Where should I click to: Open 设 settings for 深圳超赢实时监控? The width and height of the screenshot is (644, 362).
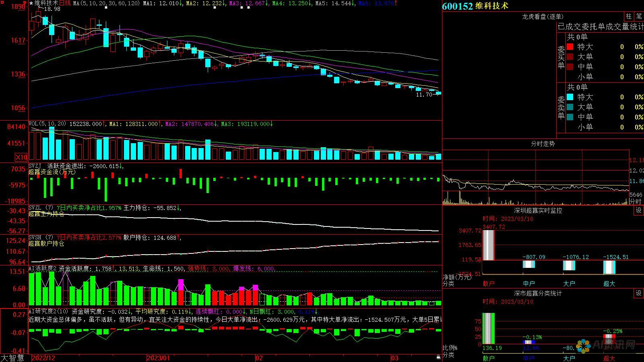coord(639,210)
